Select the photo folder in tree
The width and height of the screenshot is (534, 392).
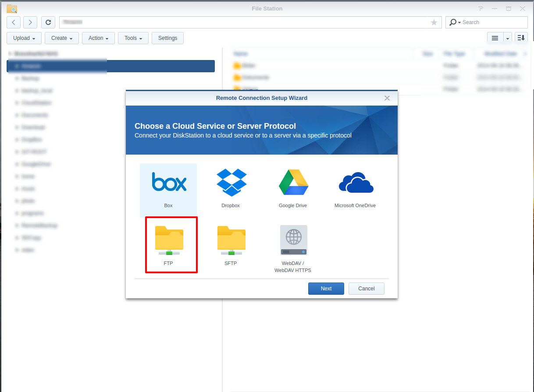coord(28,201)
